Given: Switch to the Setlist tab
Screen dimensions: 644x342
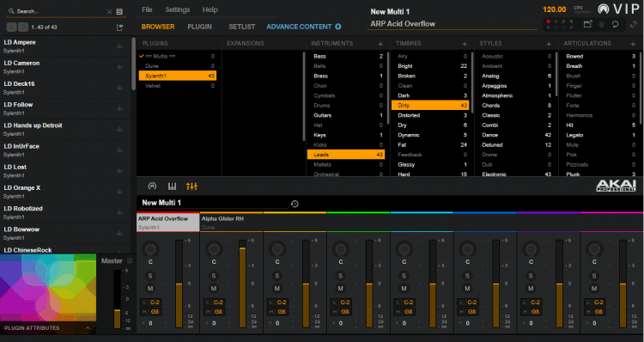Looking at the screenshot, I should tap(242, 27).
